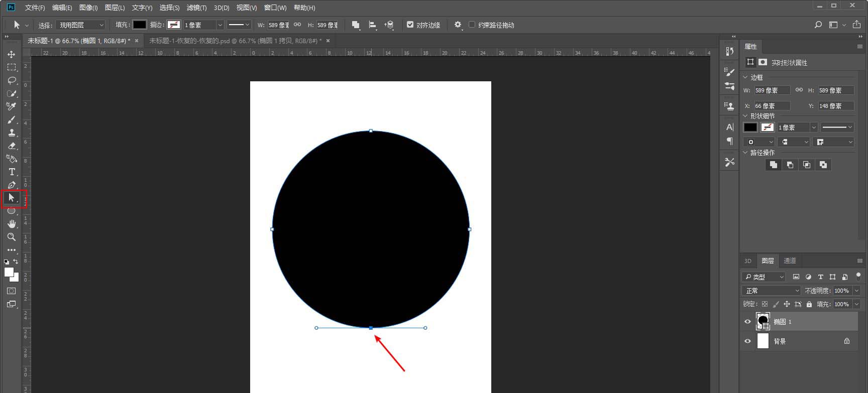This screenshot has height=393, width=868.
Task: Open blend mode 正常 dropdown
Action: [x=771, y=291]
